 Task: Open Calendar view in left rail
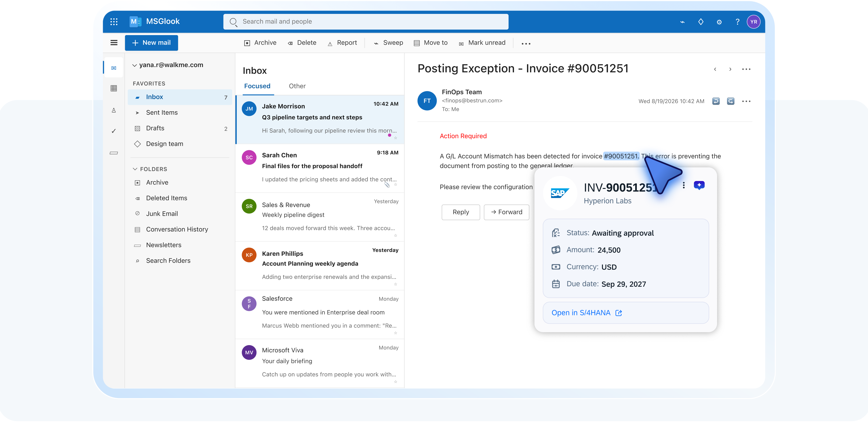(x=114, y=88)
